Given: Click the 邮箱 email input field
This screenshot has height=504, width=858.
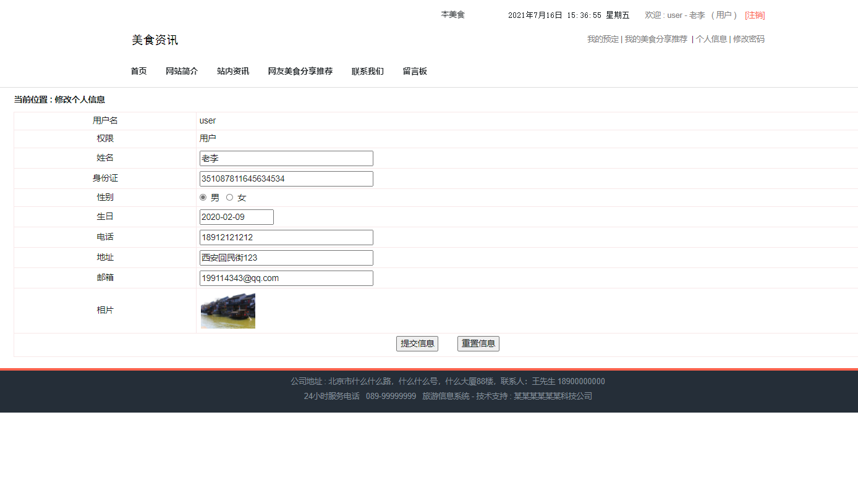Looking at the screenshot, I should (x=286, y=278).
